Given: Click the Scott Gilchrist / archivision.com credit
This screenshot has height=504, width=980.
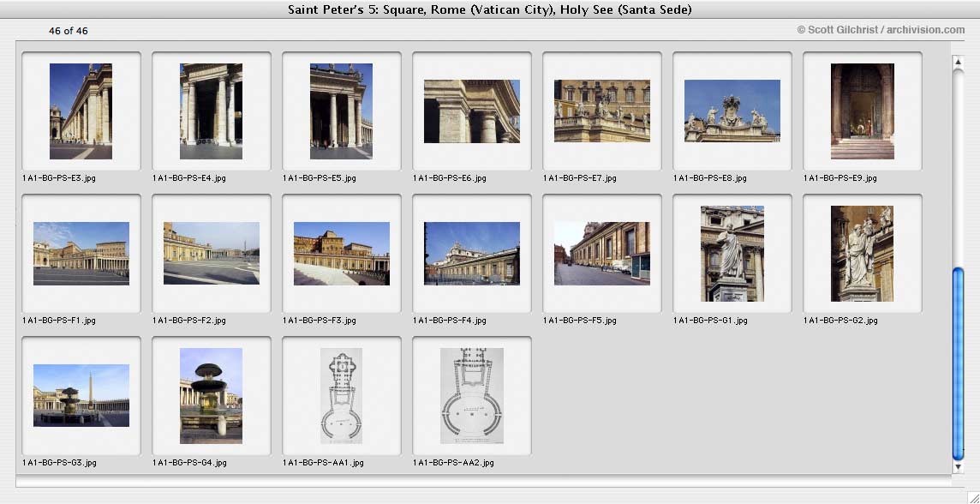Looking at the screenshot, I should [x=881, y=30].
